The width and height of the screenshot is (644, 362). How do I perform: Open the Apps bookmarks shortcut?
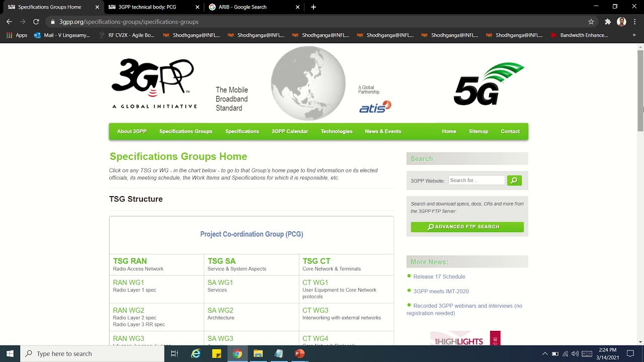pos(17,35)
